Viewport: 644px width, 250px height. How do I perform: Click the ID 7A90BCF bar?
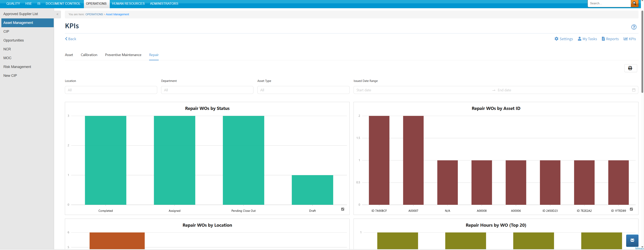379,160
